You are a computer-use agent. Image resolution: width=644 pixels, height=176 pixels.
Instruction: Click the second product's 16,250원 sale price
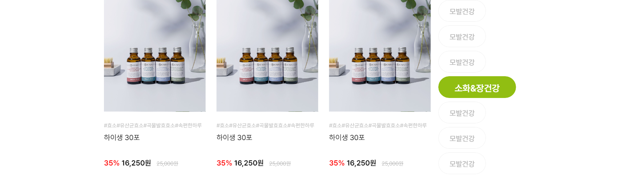(x=249, y=163)
